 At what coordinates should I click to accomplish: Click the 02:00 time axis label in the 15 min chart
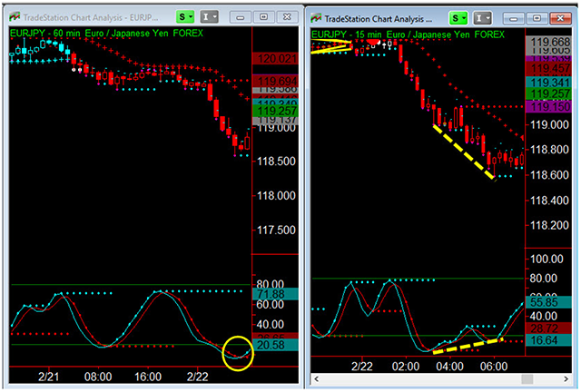pyautogui.click(x=406, y=367)
